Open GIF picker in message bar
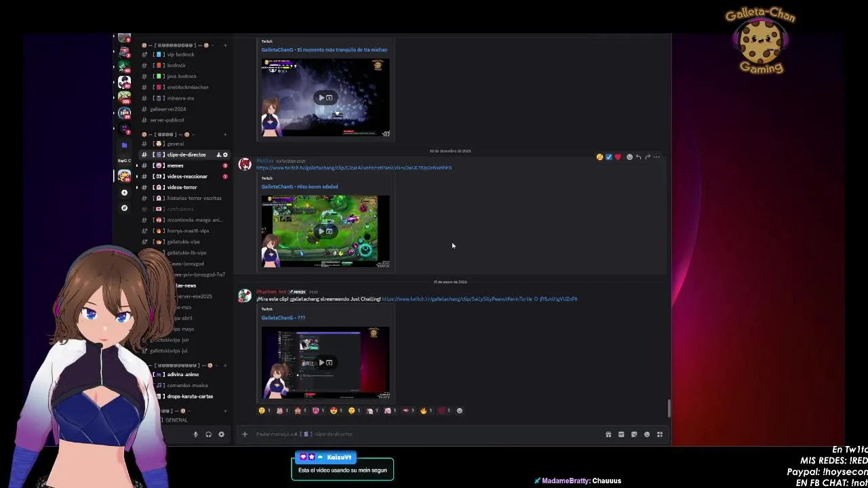 (x=621, y=434)
